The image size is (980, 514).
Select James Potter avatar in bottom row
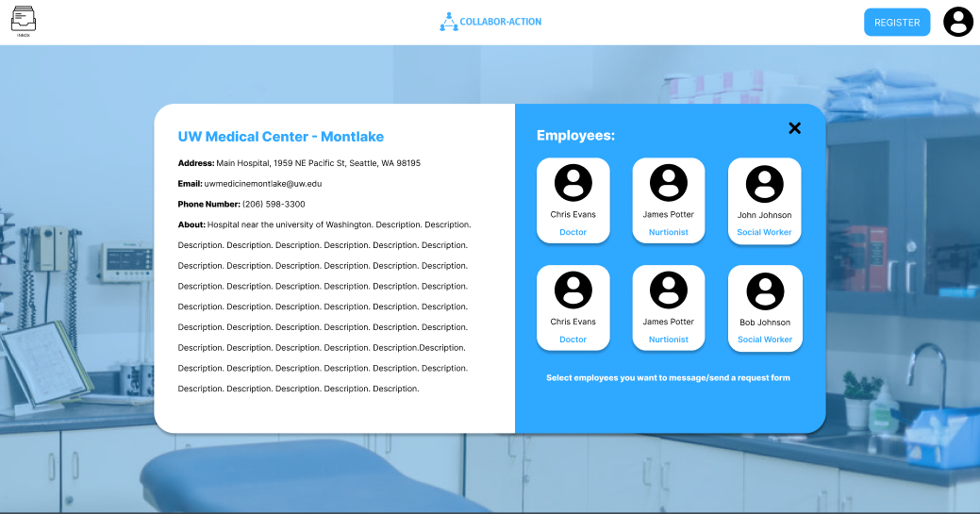click(669, 290)
